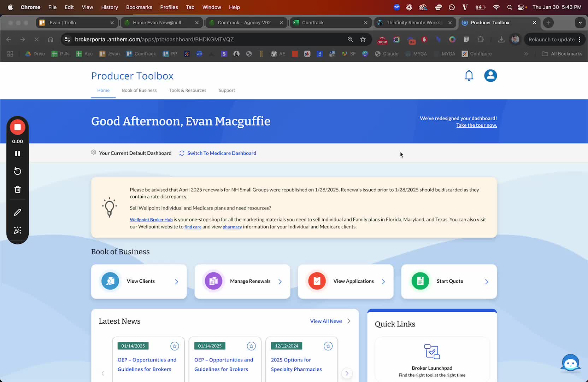Open the Support nav tab
The height and width of the screenshot is (382, 588).
click(x=227, y=91)
